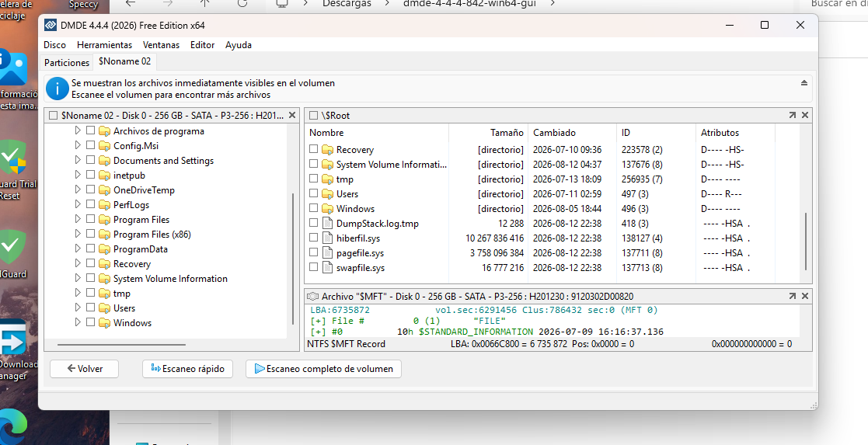Open the Disco menu
868x445 pixels.
(x=55, y=45)
